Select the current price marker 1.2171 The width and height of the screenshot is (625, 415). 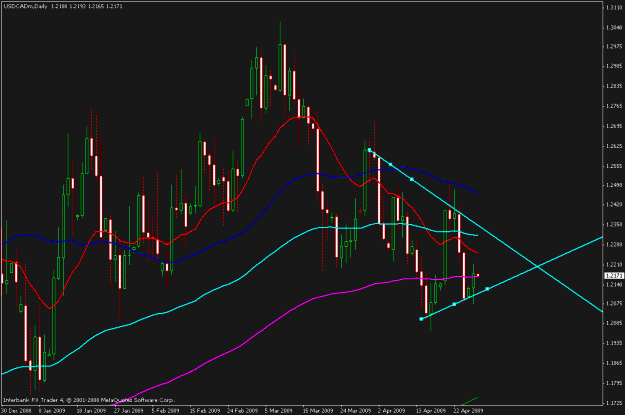pyautogui.click(x=614, y=275)
